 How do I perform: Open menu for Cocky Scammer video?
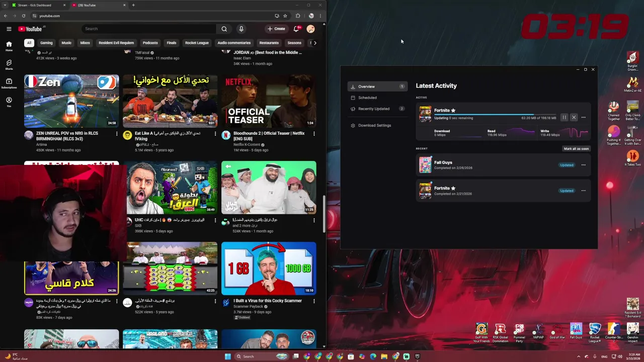(x=314, y=301)
